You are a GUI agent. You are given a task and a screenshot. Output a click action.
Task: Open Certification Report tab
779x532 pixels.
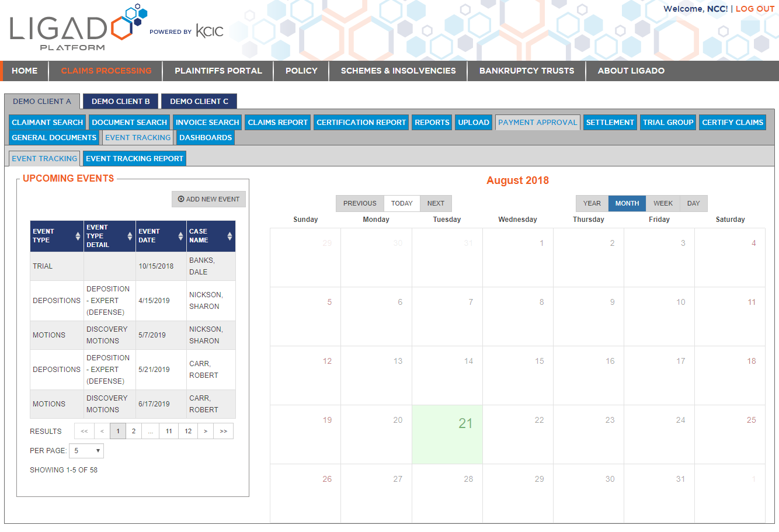(x=361, y=122)
